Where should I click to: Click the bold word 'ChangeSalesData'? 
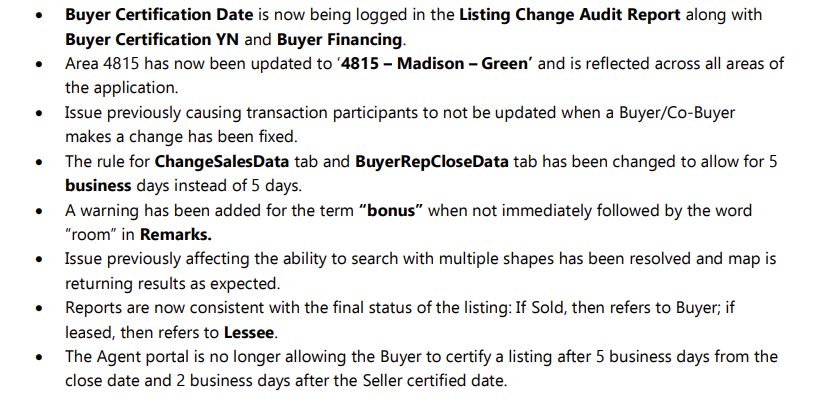[221, 161]
